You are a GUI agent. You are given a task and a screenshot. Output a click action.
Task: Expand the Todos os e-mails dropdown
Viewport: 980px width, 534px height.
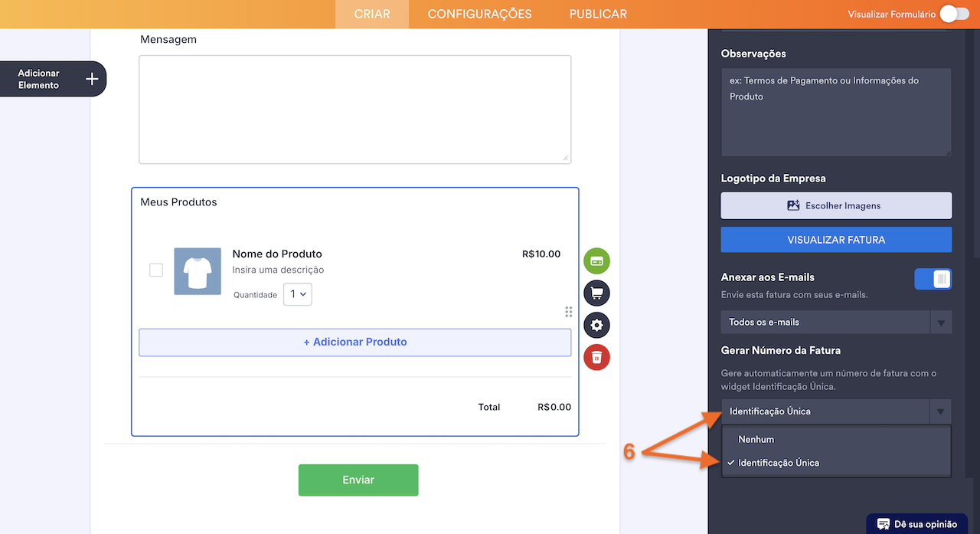pyautogui.click(x=836, y=323)
